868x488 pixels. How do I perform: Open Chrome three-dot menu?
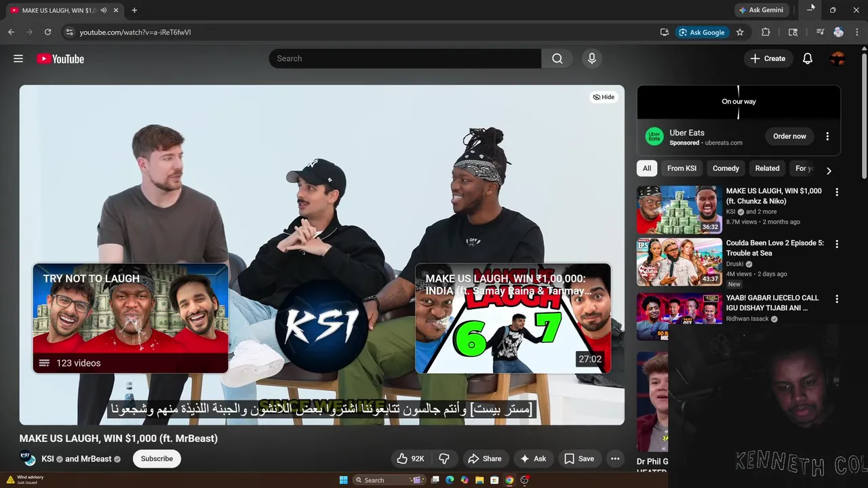pyautogui.click(x=857, y=32)
